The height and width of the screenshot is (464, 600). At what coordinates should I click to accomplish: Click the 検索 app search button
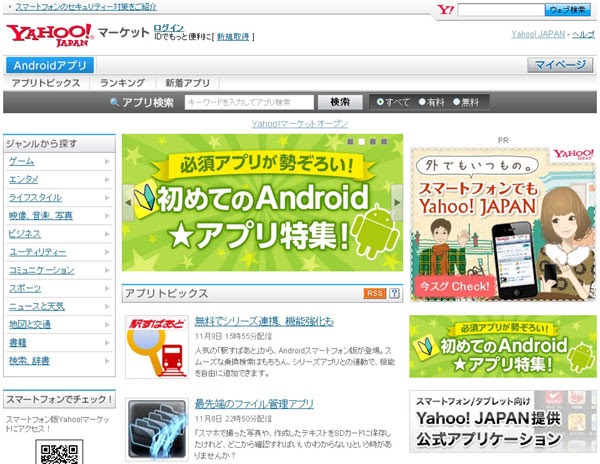[340, 102]
